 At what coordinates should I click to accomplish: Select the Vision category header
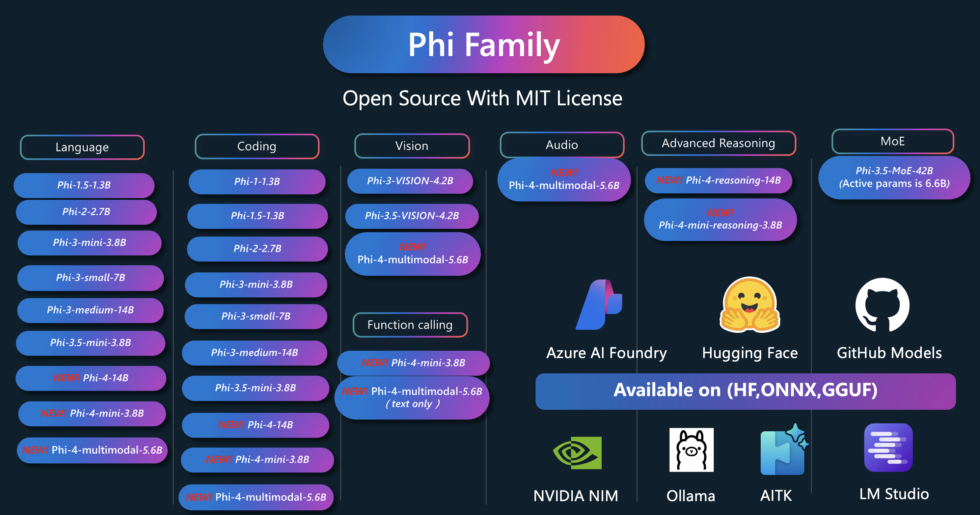(x=412, y=146)
